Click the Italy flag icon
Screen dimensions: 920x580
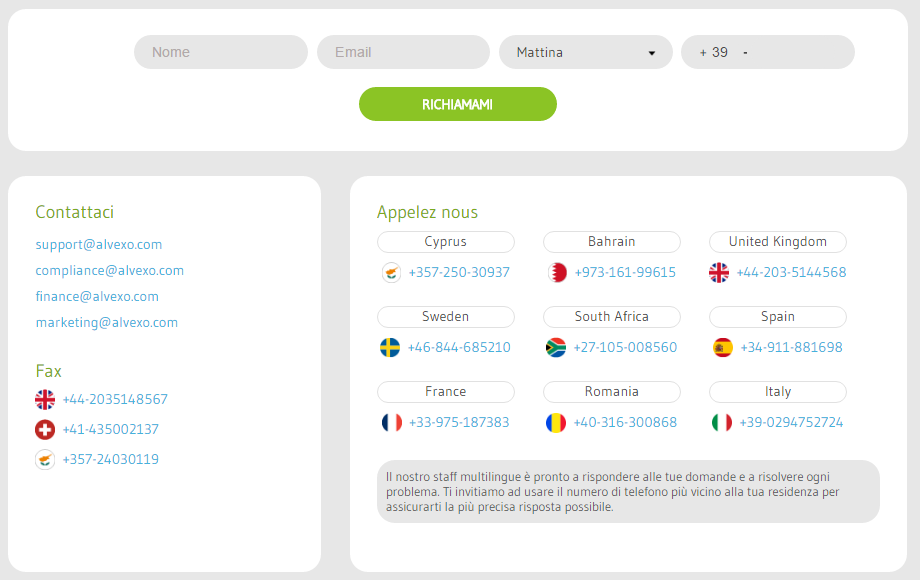tap(722, 423)
